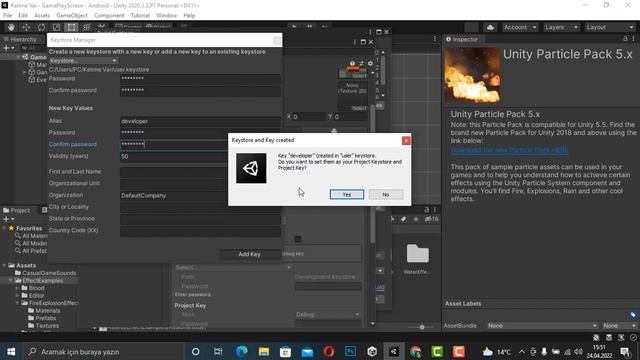
Task: Open the Keystore... dropdown in Keystore Manager
Action: pos(83,60)
